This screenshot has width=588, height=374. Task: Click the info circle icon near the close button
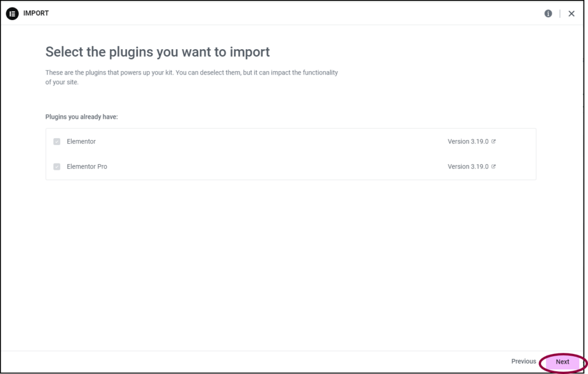tap(548, 13)
